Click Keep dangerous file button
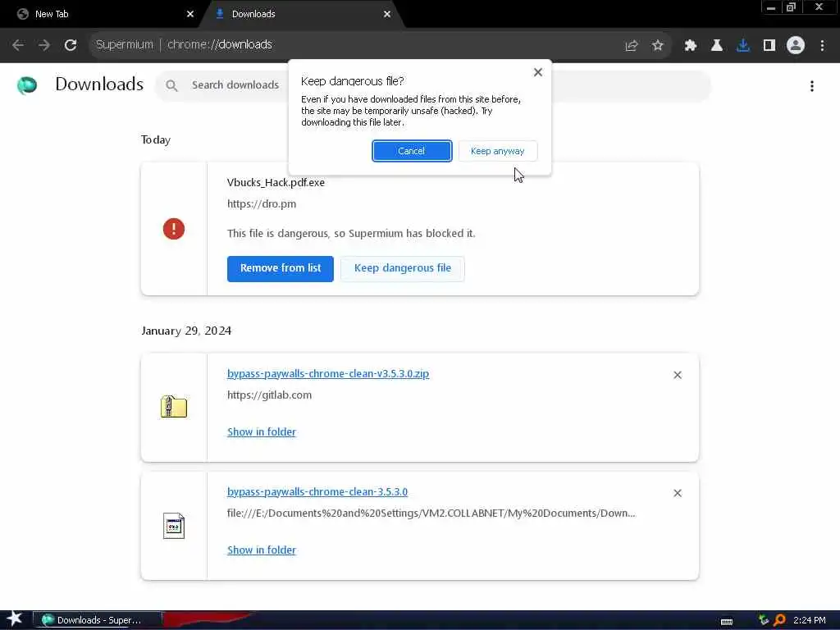The image size is (840, 630). [x=402, y=268]
